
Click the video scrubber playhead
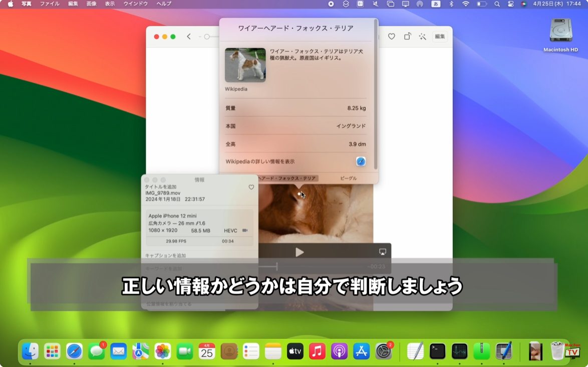pos(277,266)
